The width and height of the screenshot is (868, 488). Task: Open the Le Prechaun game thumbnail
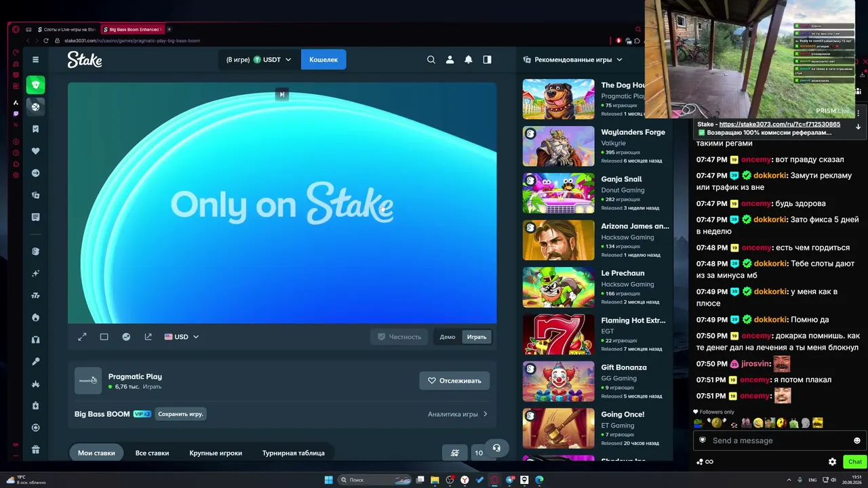tap(559, 287)
